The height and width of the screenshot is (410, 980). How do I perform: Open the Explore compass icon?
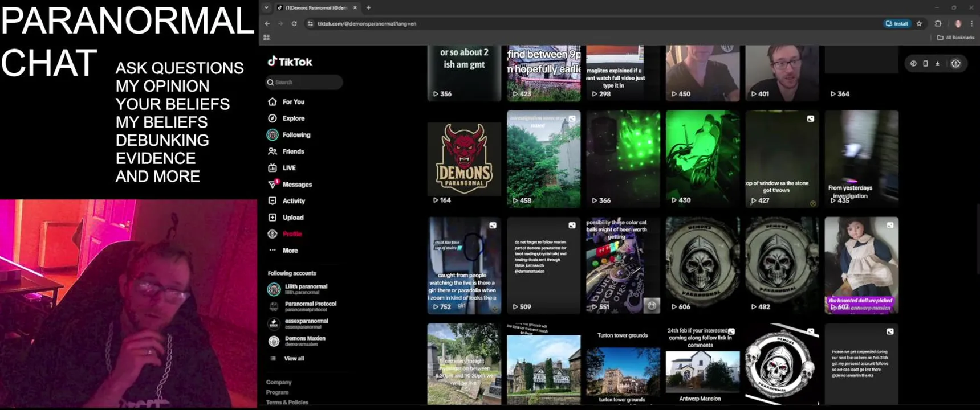point(273,118)
